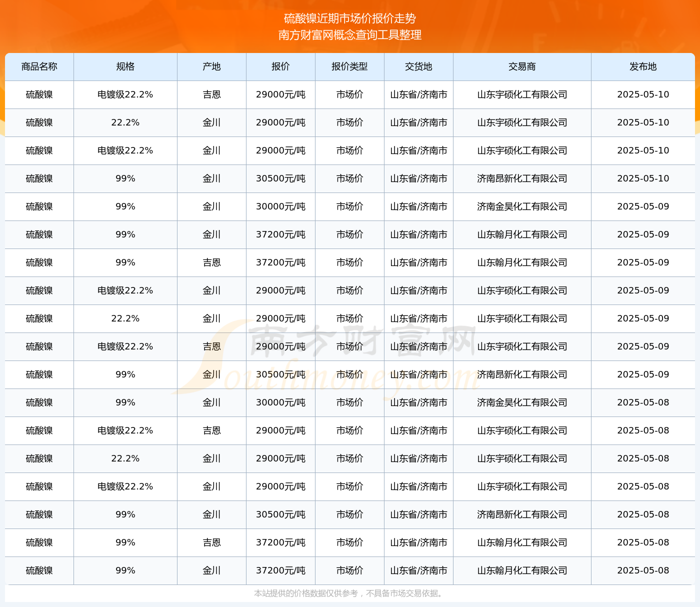Click 30500元/吨 price in the 2025-05-10 row

(281, 178)
